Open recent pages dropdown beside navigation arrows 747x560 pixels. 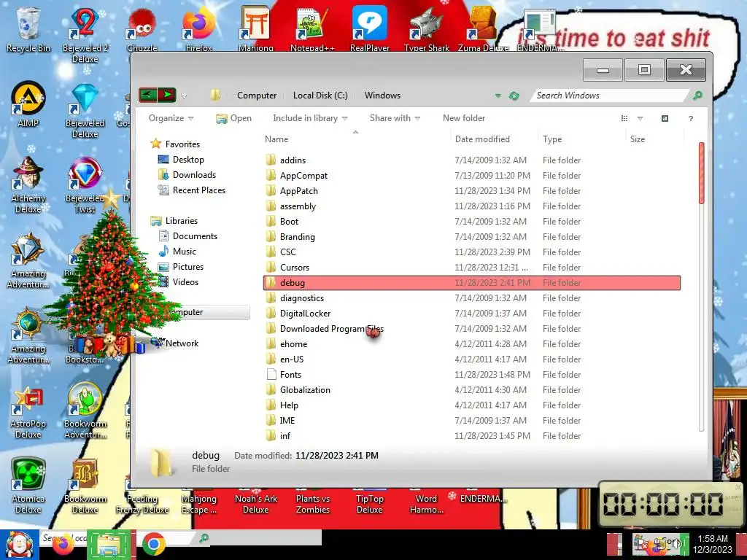(184, 96)
